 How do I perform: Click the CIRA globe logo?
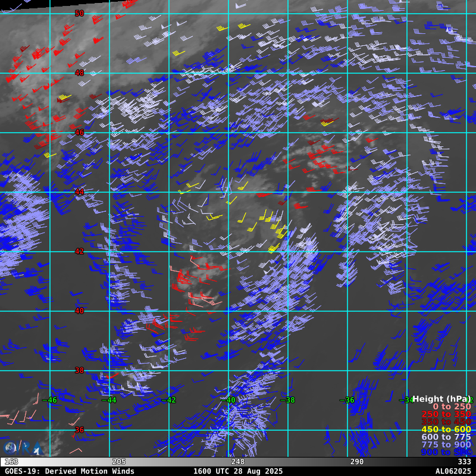[22, 448]
